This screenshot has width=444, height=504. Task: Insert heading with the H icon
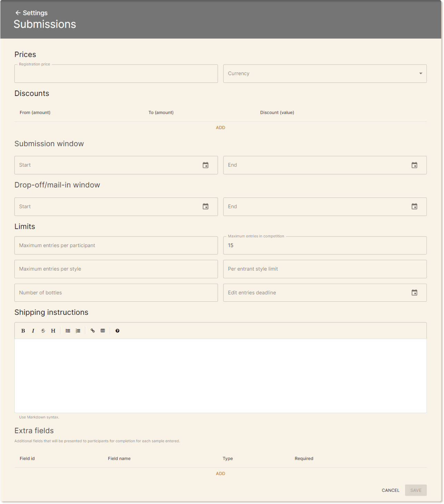pyautogui.click(x=53, y=331)
